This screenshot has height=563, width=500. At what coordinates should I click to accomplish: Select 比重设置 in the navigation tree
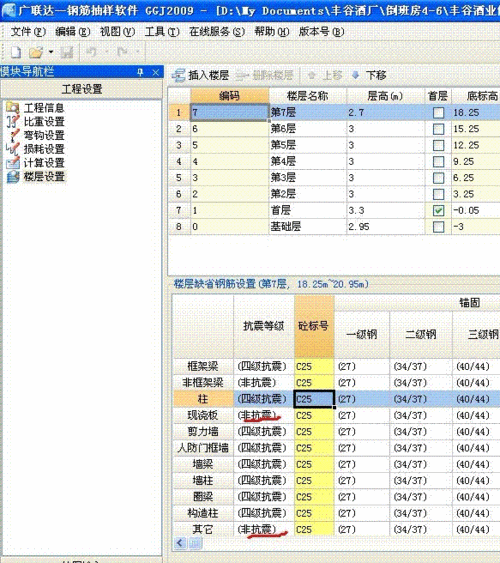tap(44, 121)
